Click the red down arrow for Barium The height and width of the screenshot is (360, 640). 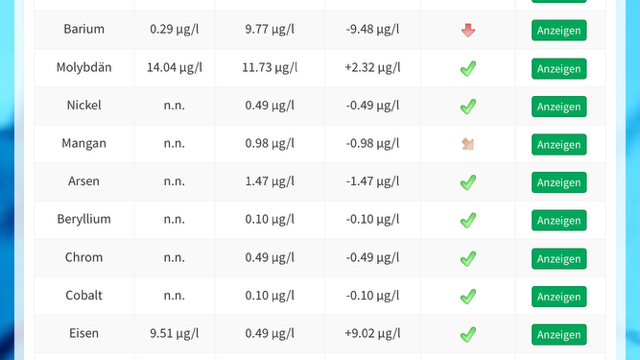tap(468, 30)
